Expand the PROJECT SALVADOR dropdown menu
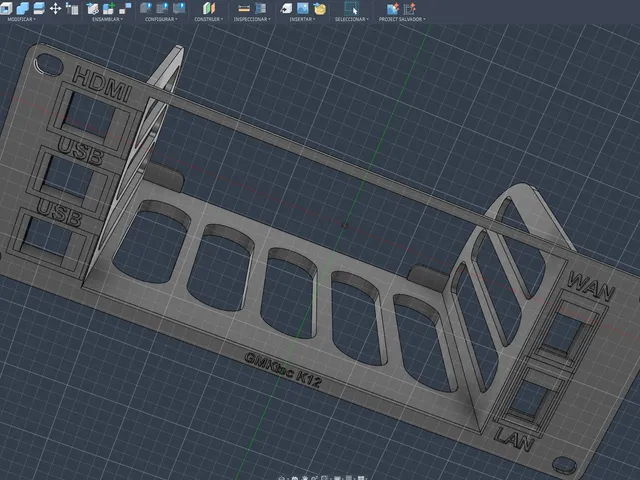The width and height of the screenshot is (640, 480). tap(402, 19)
